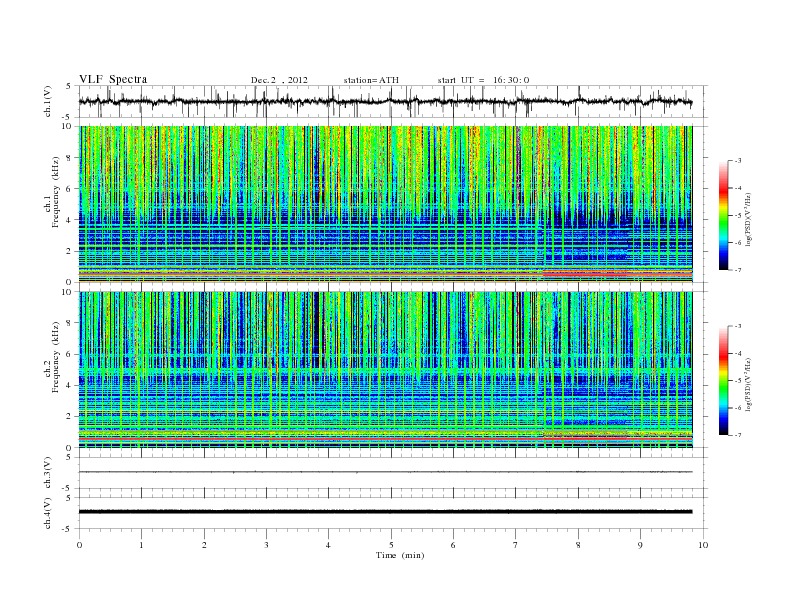
Task: Click tick label 5 on the Time axis
Action: [391, 545]
